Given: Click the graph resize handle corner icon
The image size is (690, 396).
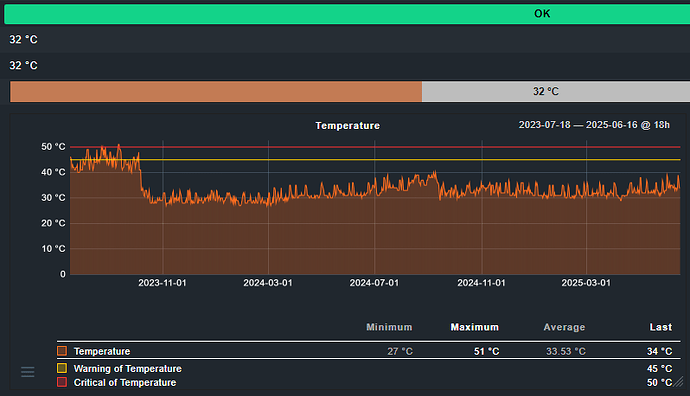Looking at the screenshot, I should pos(679,381).
